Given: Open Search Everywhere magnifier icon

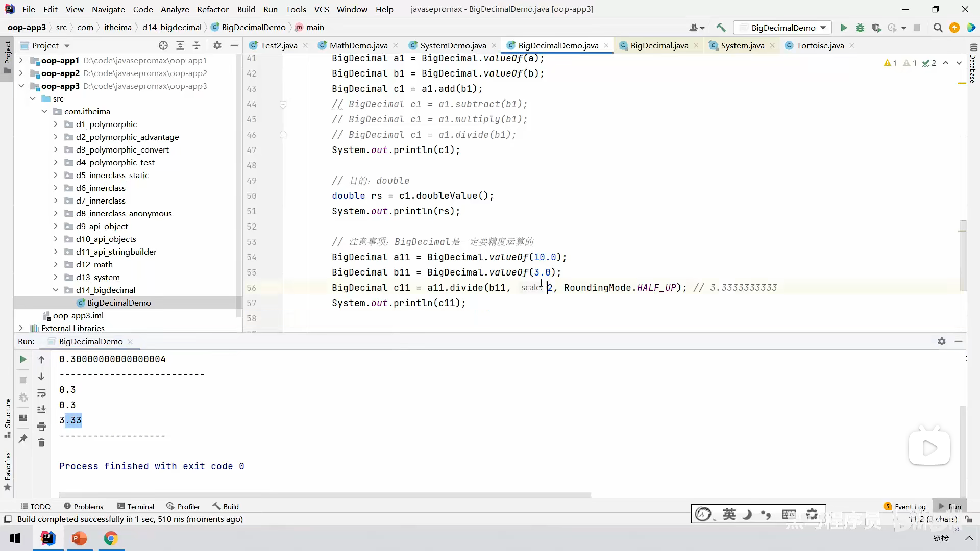Looking at the screenshot, I should (938, 28).
